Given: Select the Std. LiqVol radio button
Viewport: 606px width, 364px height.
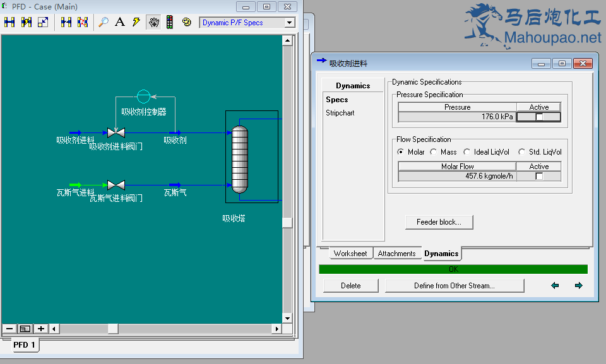Looking at the screenshot, I should pos(521,152).
